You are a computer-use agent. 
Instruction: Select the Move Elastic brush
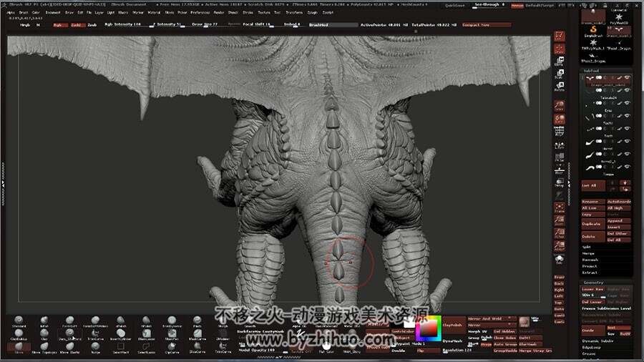[x=70, y=348]
